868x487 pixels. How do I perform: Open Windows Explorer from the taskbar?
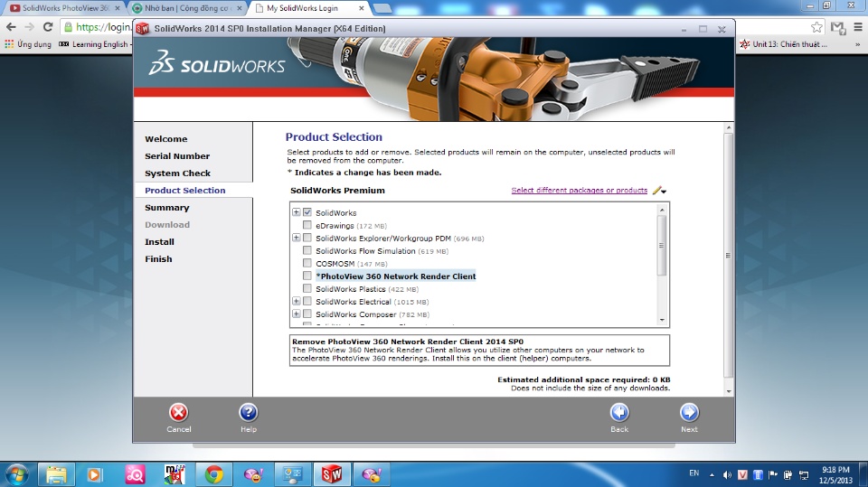[x=56, y=475]
